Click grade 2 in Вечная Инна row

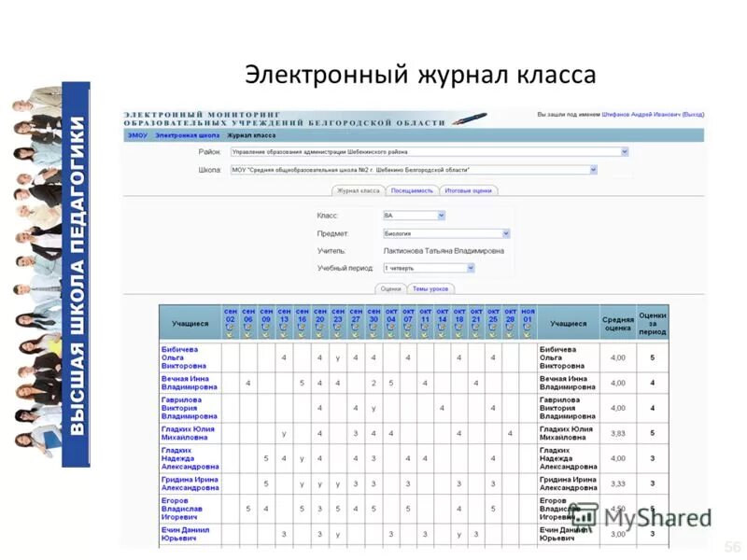click(373, 384)
